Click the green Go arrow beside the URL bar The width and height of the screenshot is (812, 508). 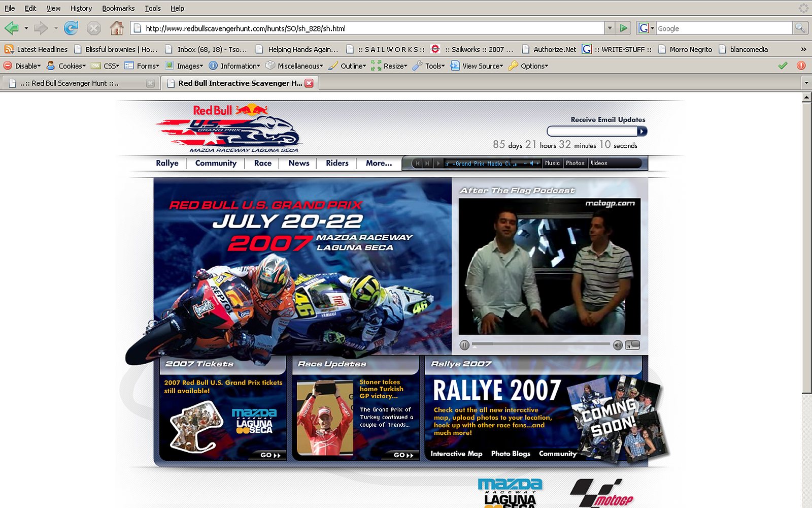[x=624, y=28]
